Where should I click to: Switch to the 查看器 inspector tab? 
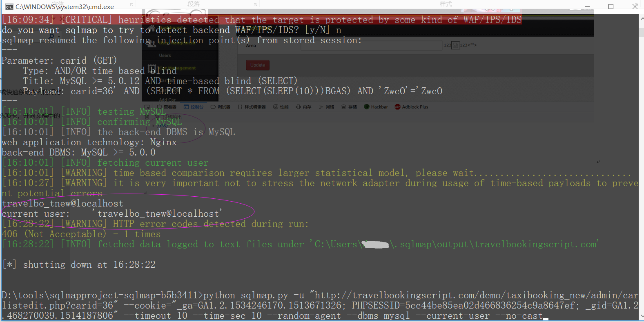coord(167,107)
